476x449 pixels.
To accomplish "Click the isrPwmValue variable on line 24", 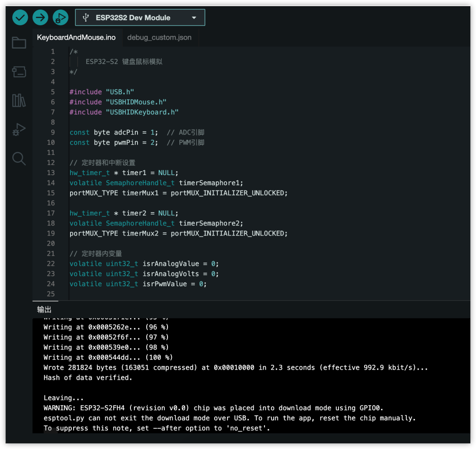I will pos(165,284).
